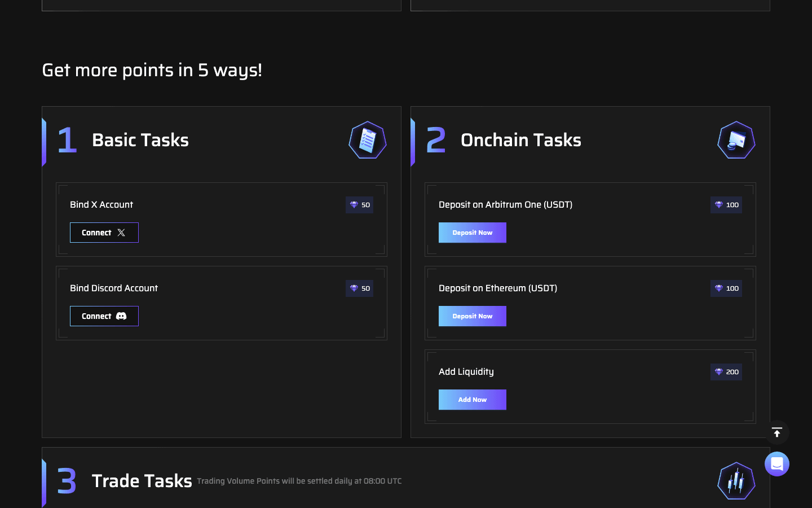
Task: Click gem icon on Bind Discord Account reward
Action: pyautogui.click(x=354, y=288)
